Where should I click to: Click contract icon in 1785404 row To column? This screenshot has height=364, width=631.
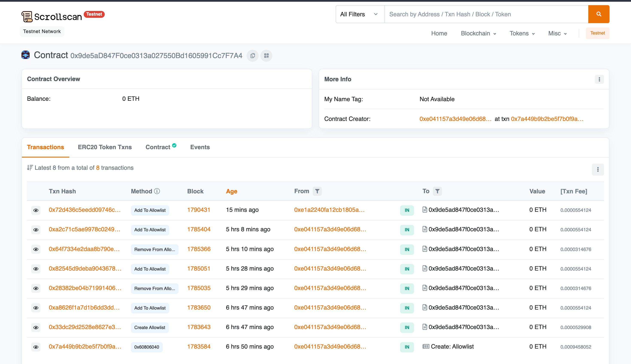(x=425, y=229)
